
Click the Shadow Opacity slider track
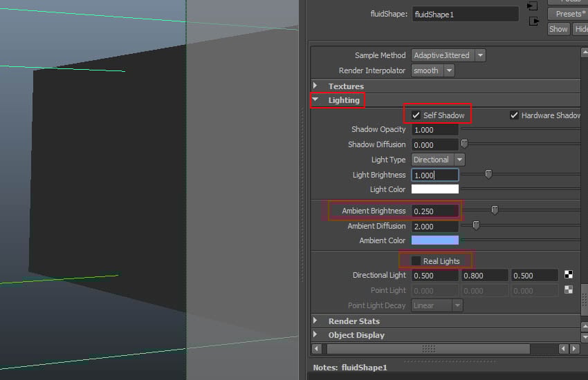[522, 129]
